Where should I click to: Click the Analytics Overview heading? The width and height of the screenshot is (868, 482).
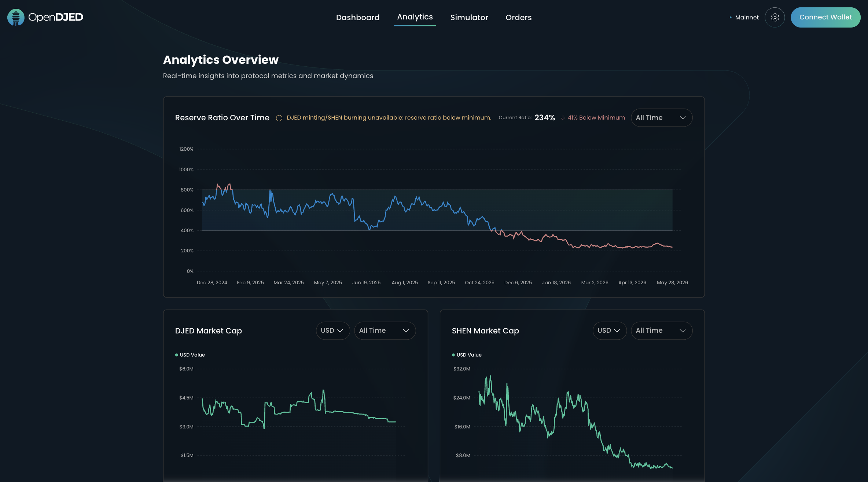point(221,59)
